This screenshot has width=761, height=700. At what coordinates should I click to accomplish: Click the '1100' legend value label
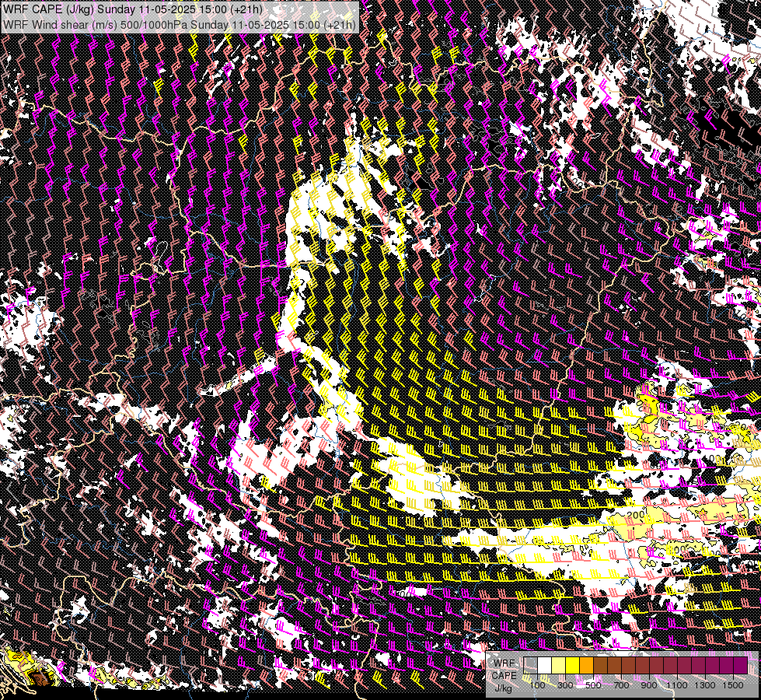pos(677,685)
